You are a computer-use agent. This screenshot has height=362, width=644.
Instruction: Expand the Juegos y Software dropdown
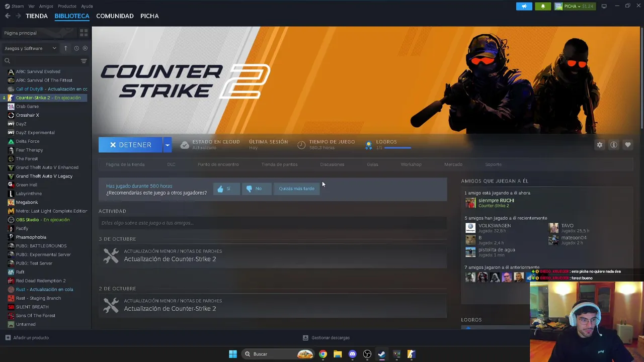(31, 48)
